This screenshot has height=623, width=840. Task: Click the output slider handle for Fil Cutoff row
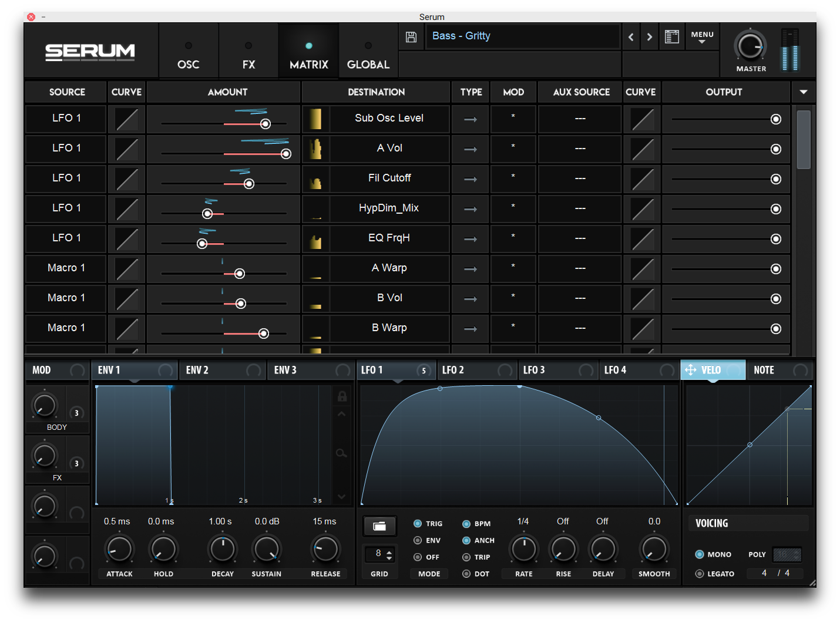[x=776, y=179]
